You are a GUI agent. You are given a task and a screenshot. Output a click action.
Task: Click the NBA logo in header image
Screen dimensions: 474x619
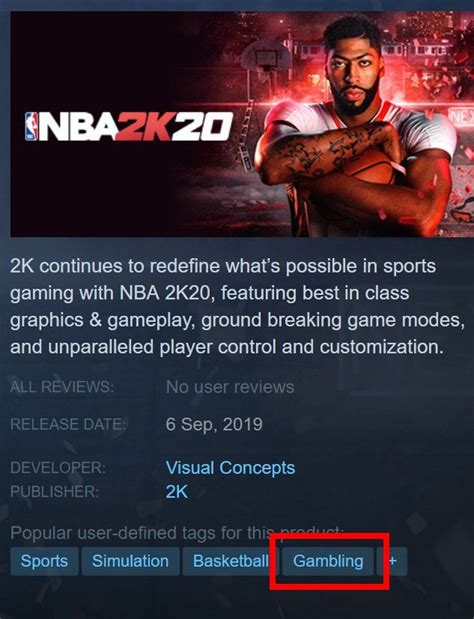point(32,126)
